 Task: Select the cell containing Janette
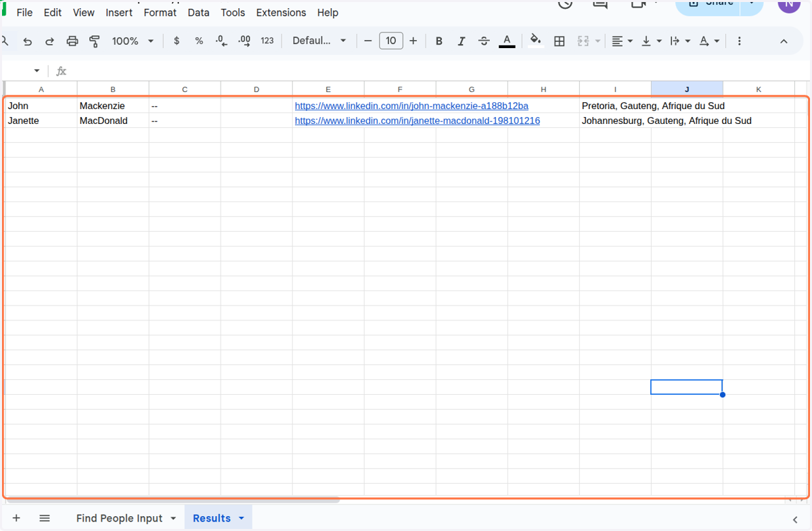(41, 121)
